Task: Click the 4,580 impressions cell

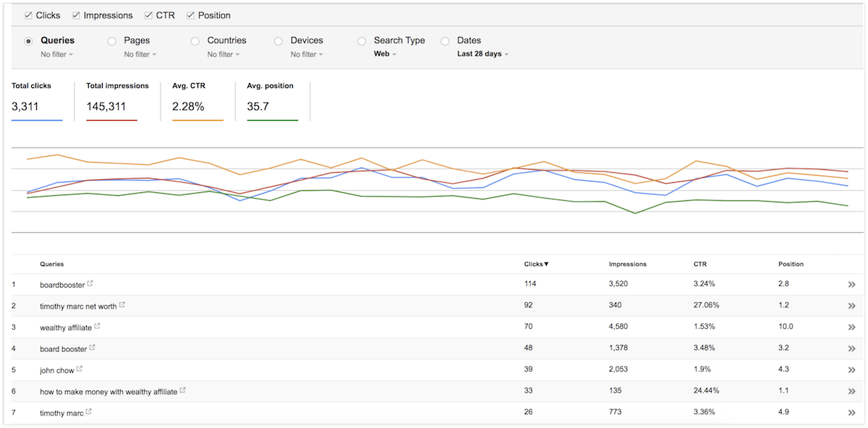Action: [618, 328]
